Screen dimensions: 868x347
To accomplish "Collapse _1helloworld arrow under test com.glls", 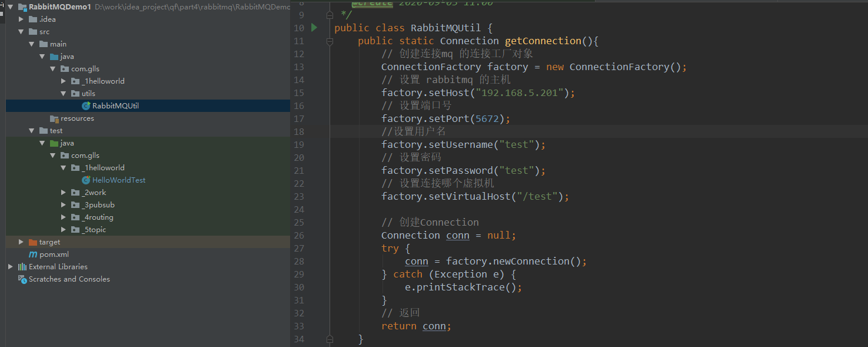I will [64, 168].
